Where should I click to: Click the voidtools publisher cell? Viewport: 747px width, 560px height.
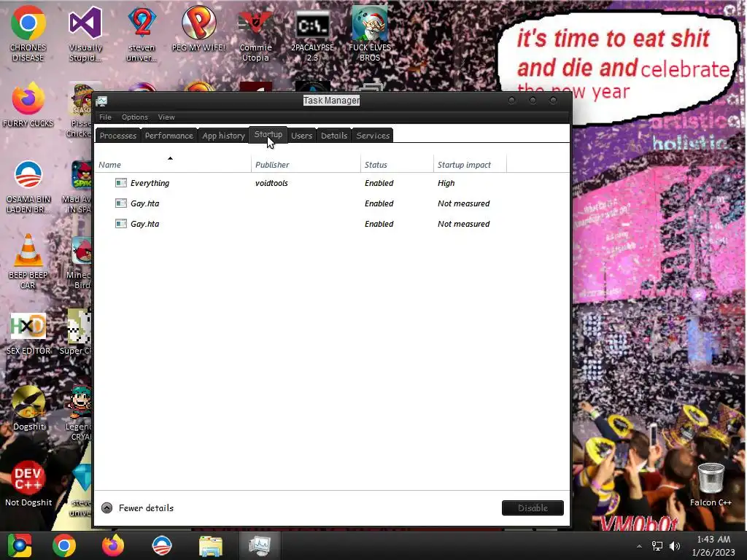(271, 183)
